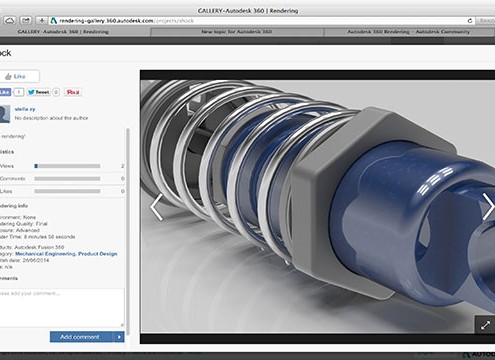Screen dimensions: 495x360
Task: Click the fullscreen expand icon on the image
Action: click(485, 325)
